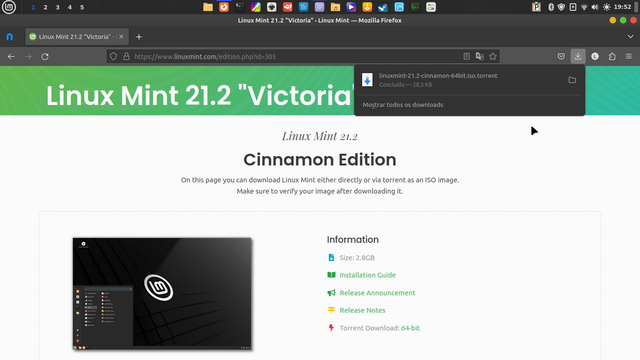This screenshot has width=640, height=360.
Task: Open the Firefox View pinned icon
Action: tap(9, 37)
